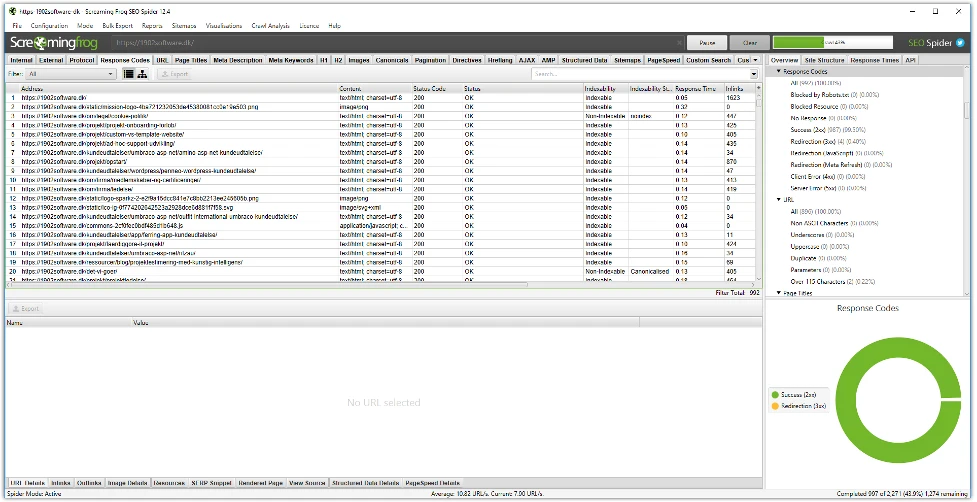The width and height of the screenshot is (977, 502).
Task: Switch to list view mode
Action: [128, 74]
